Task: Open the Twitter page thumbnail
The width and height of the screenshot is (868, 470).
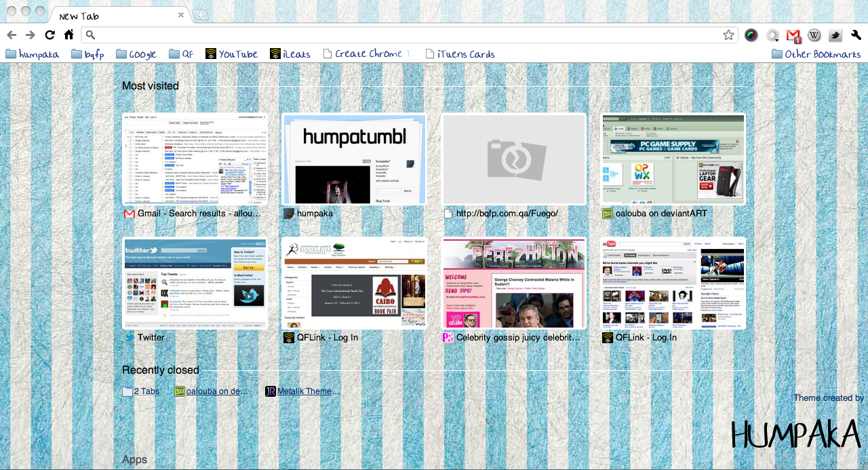Action: tap(195, 283)
